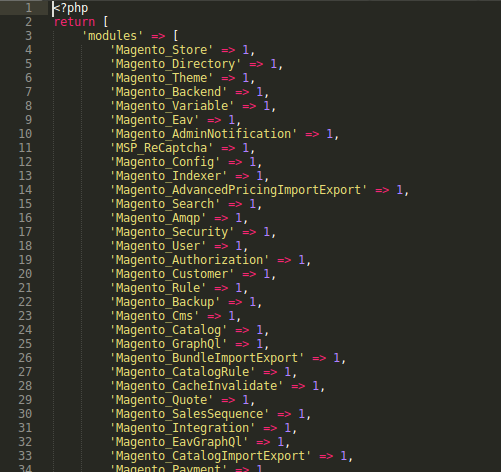Viewport: 501px width, 472px height.
Task: Click the 'Magento_Customer' string
Action: [x=172, y=274]
